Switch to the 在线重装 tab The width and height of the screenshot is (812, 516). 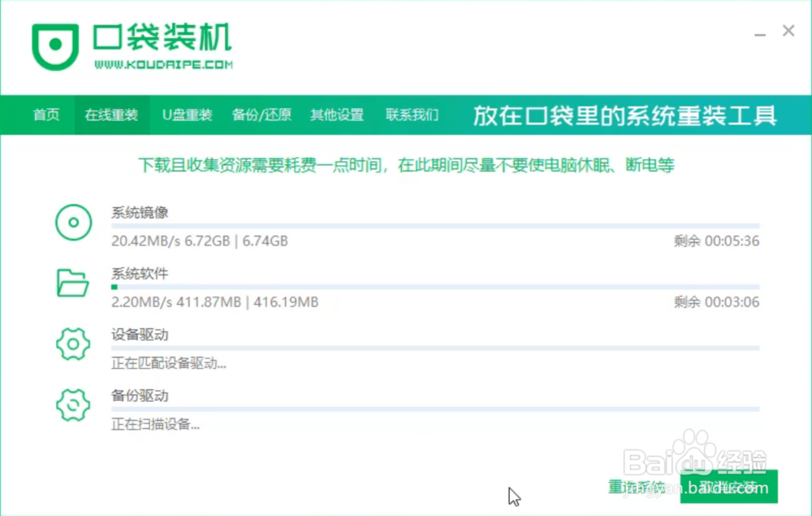(x=111, y=115)
